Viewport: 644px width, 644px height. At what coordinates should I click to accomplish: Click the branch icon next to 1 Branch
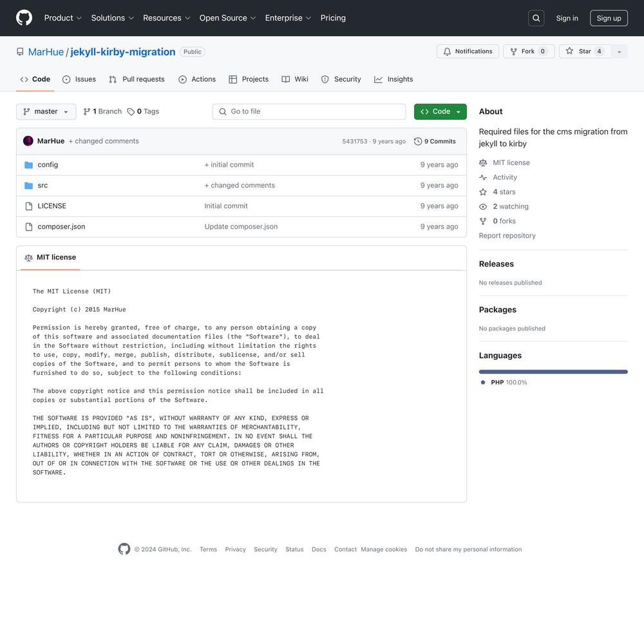coord(87,111)
